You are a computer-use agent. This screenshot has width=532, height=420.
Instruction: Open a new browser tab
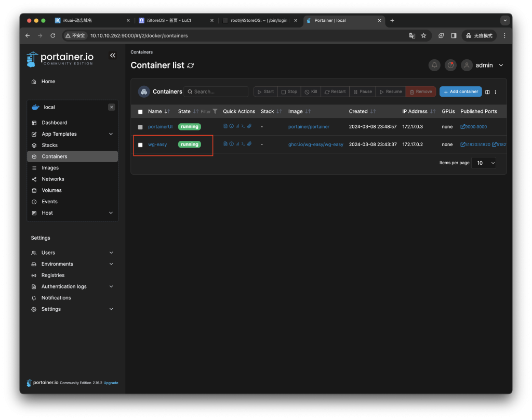[x=392, y=20]
